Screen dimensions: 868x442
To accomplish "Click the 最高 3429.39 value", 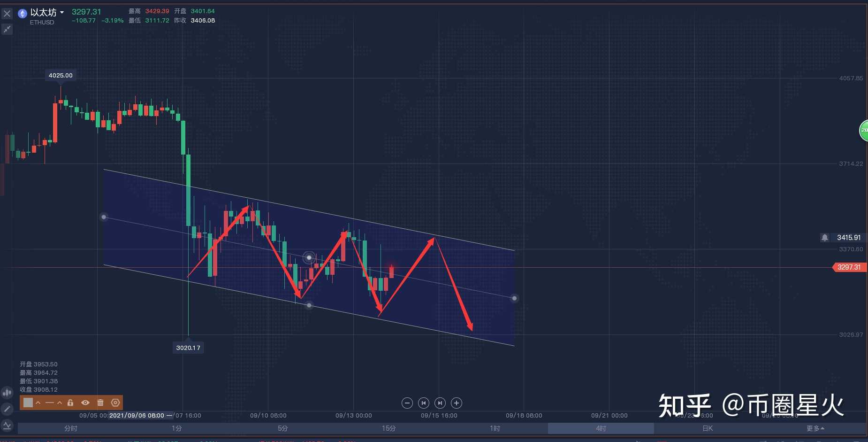I will 157,11.
